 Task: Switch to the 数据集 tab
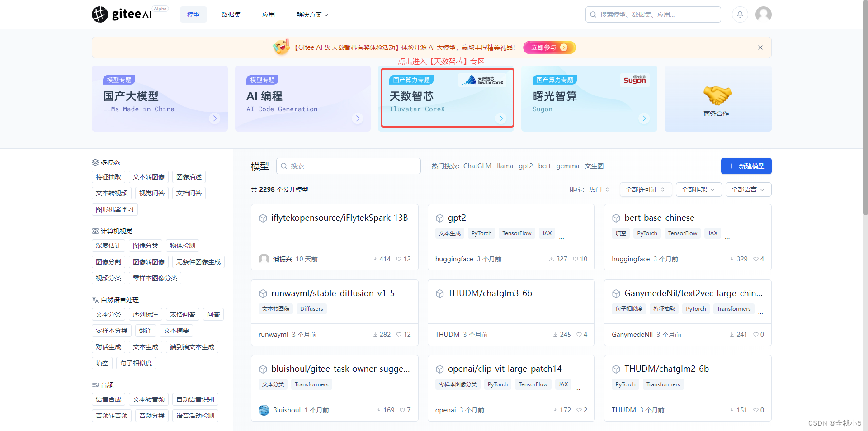click(x=231, y=14)
